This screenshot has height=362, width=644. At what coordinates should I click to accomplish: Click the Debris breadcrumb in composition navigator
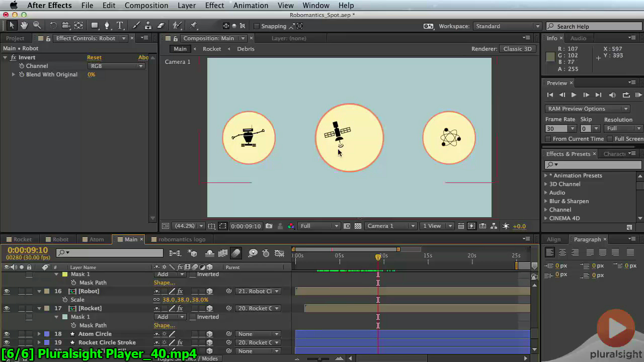246,49
